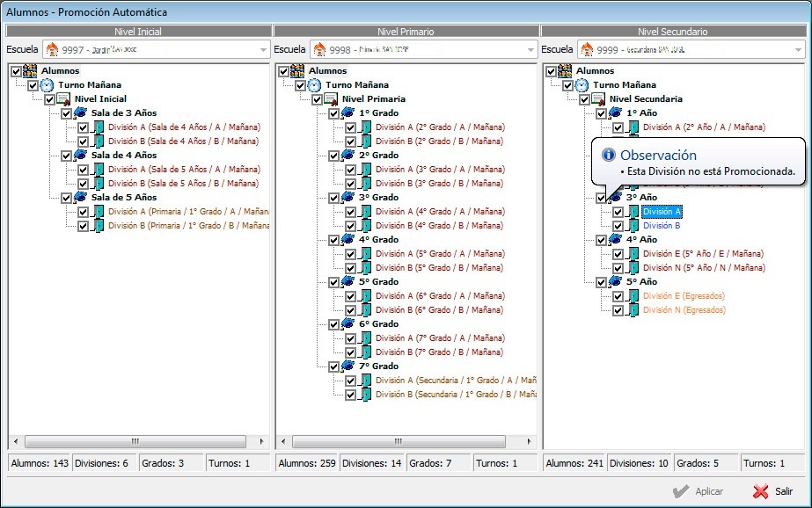Click the graduation cap icon for 4° Grado
This screenshot has width=812, height=508.
[x=347, y=239]
